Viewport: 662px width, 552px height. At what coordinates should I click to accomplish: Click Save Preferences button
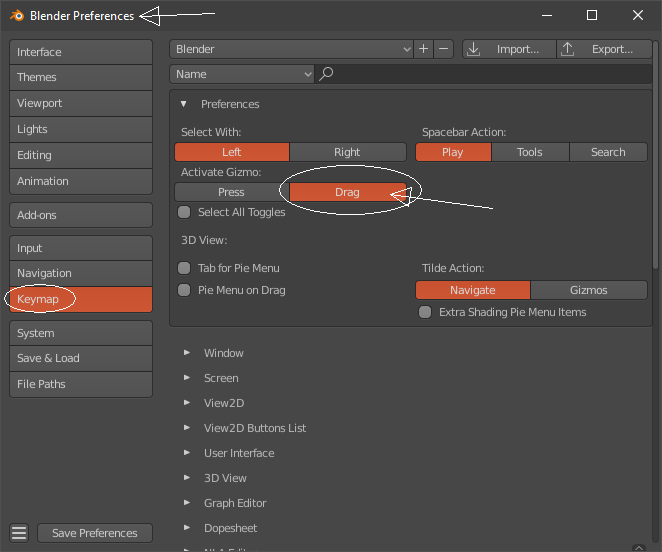[x=95, y=533]
